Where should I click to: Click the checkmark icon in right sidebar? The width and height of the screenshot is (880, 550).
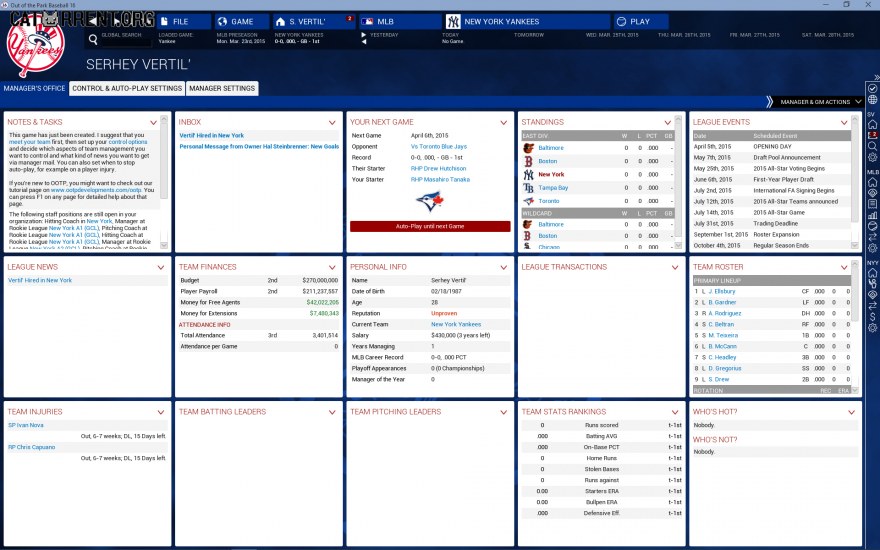[872, 89]
